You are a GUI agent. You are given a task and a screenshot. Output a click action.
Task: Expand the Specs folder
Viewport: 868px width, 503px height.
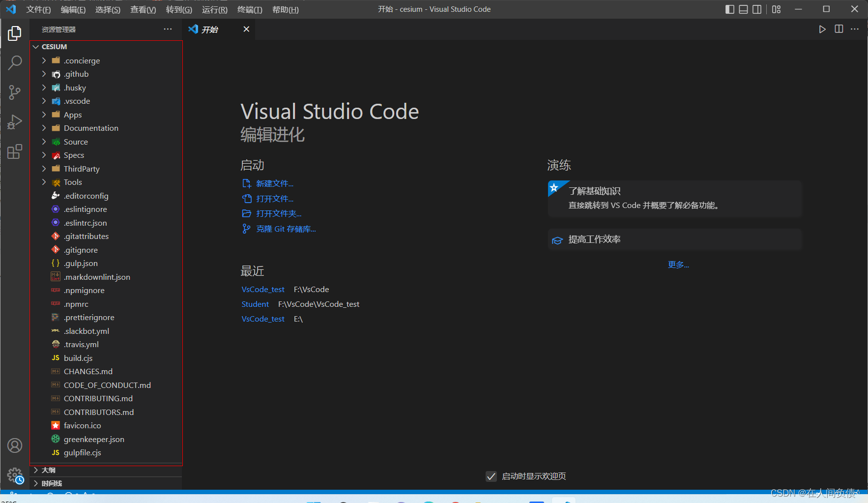coord(44,155)
